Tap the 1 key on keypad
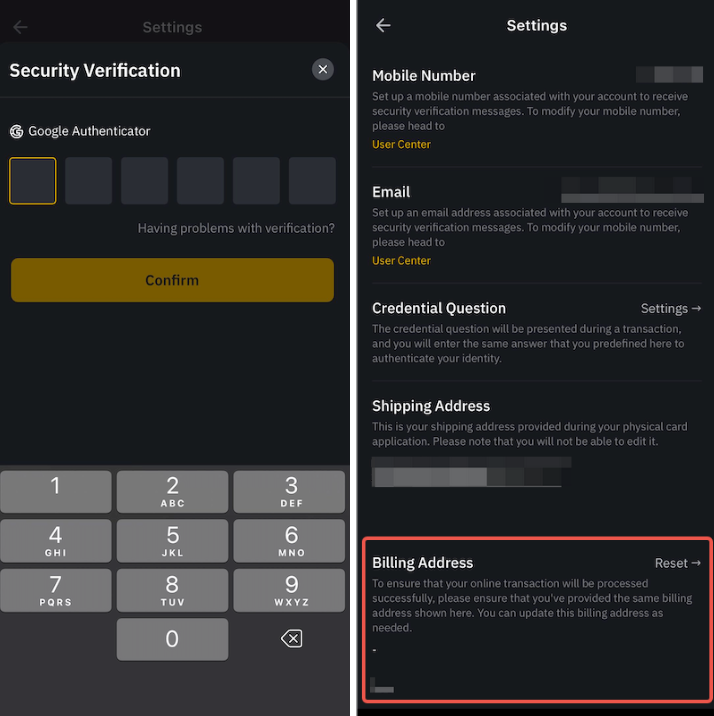Image resolution: width=714 pixels, height=716 pixels. point(56,491)
